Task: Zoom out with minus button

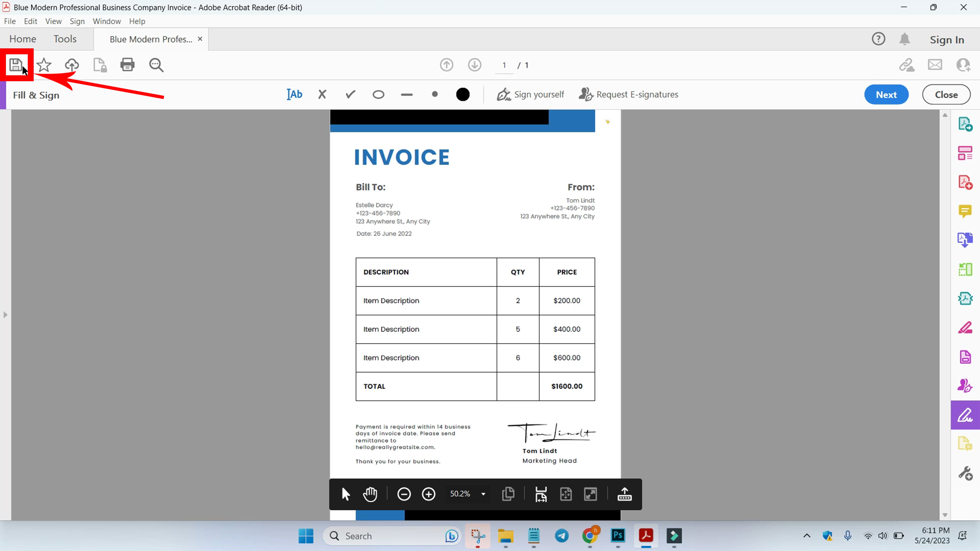Action: (x=404, y=494)
